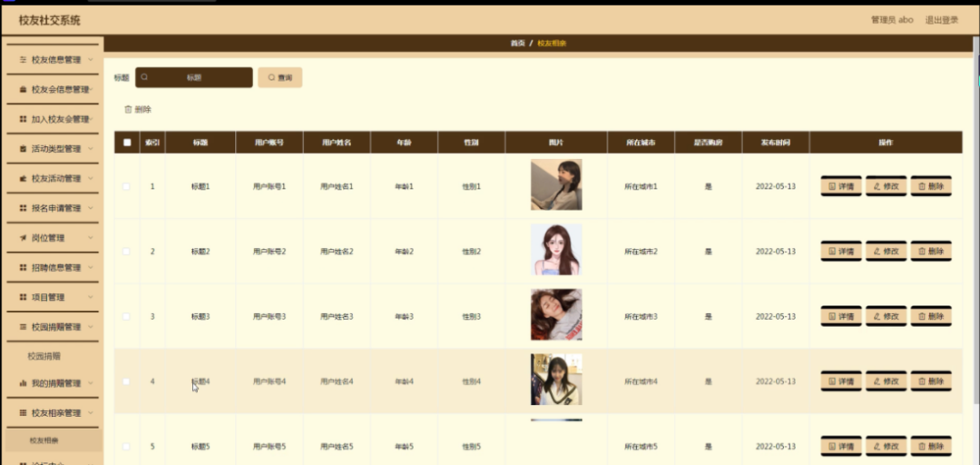Click 修改 for row 标题5
The height and width of the screenshot is (465, 980).
(886, 446)
